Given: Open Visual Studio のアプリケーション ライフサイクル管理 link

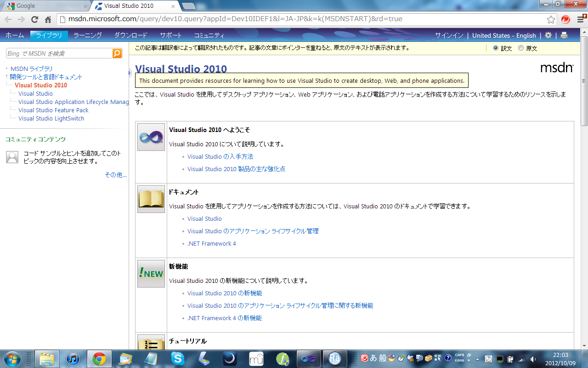Looking at the screenshot, I should click(253, 231).
